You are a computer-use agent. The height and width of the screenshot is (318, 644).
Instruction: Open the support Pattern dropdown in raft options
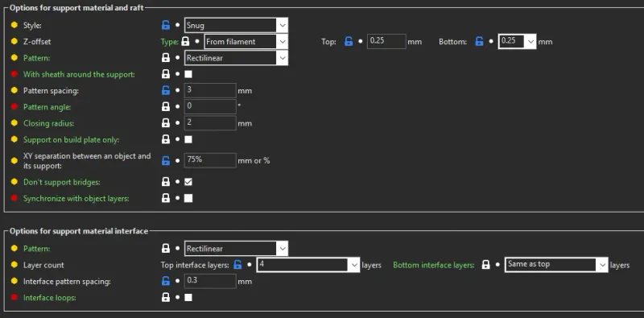236,58
